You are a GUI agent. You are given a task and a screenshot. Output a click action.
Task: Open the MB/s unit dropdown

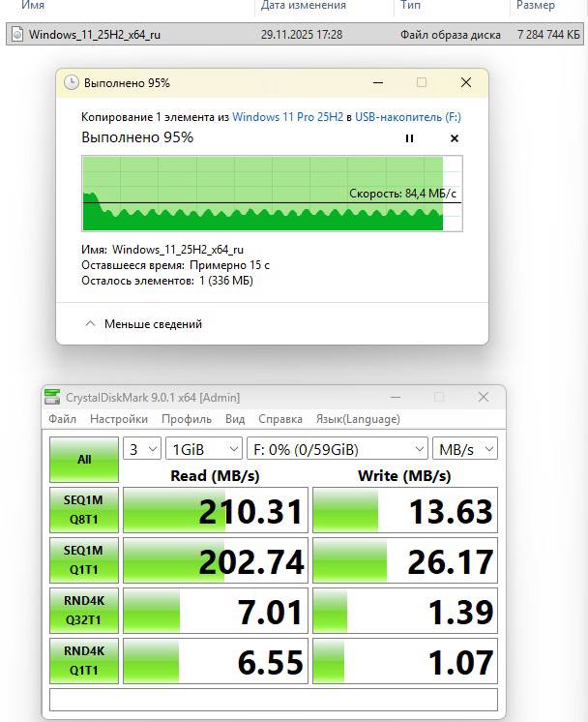(x=465, y=449)
